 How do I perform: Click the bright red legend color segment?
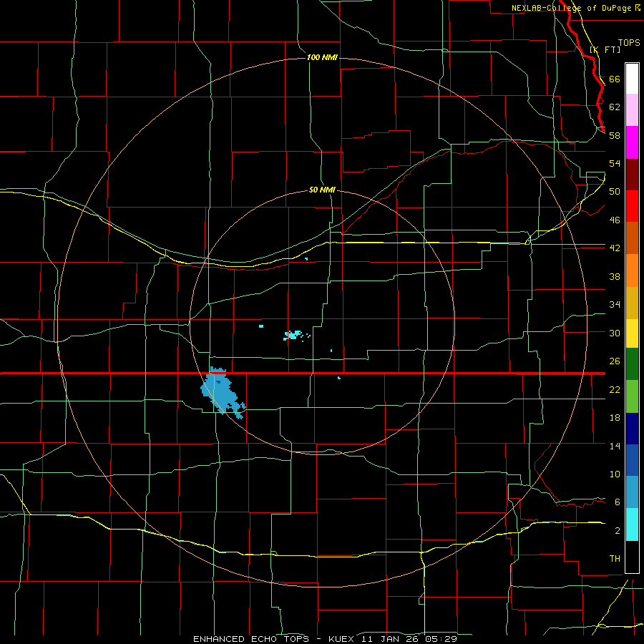point(632,206)
